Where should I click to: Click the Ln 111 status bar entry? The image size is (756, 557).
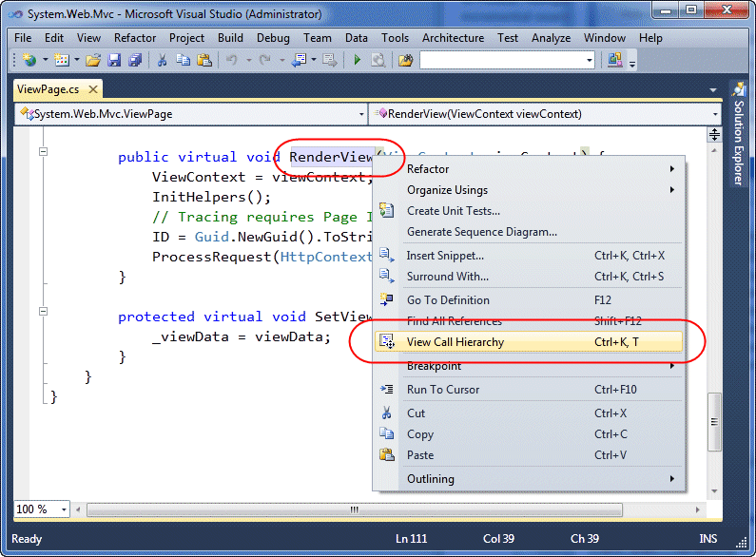pyautogui.click(x=411, y=539)
